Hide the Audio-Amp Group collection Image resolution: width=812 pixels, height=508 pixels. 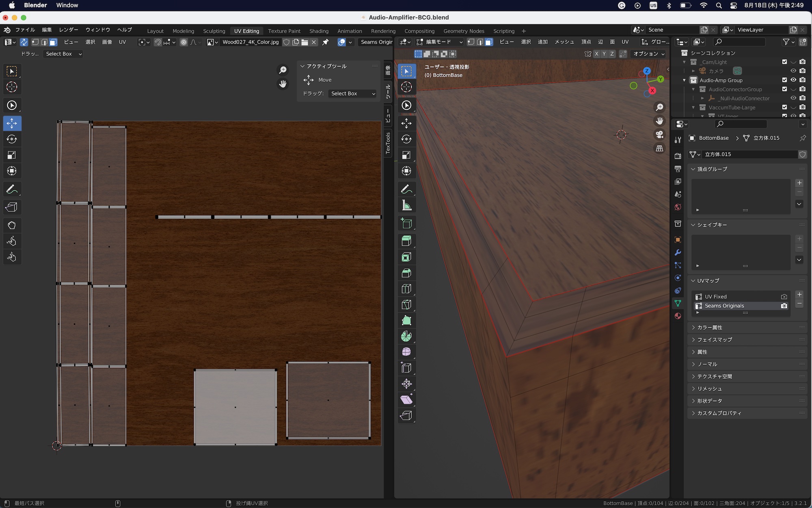[x=793, y=80]
